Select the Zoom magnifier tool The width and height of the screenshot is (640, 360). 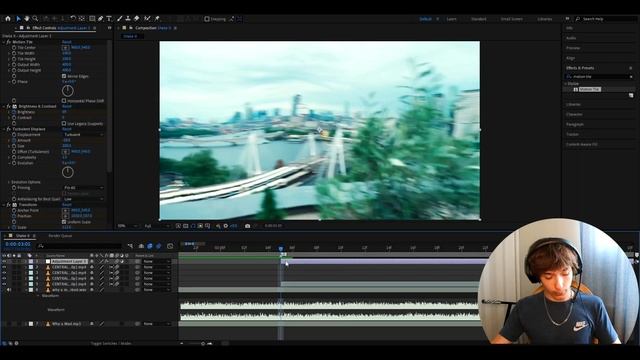click(35, 18)
